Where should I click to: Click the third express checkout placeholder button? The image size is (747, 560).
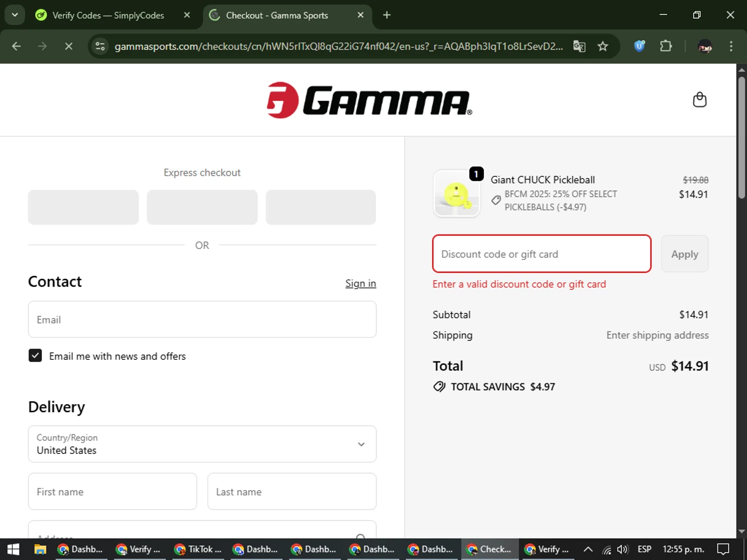click(321, 207)
